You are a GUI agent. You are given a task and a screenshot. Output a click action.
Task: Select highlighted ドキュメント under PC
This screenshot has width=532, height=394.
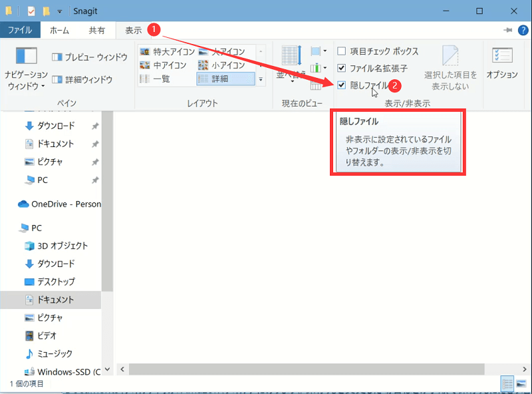(x=51, y=300)
